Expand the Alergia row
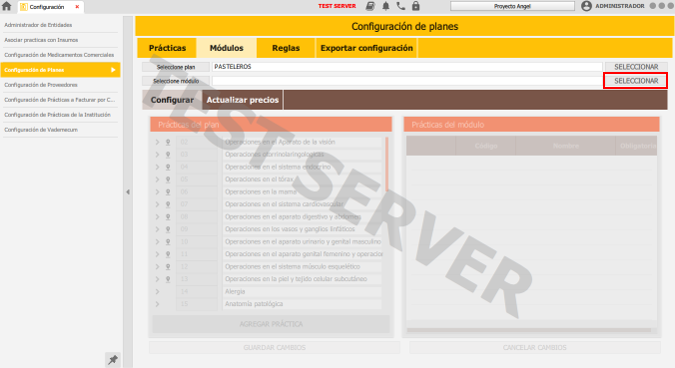This screenshot has width=675, height=368. pos(157,292)
